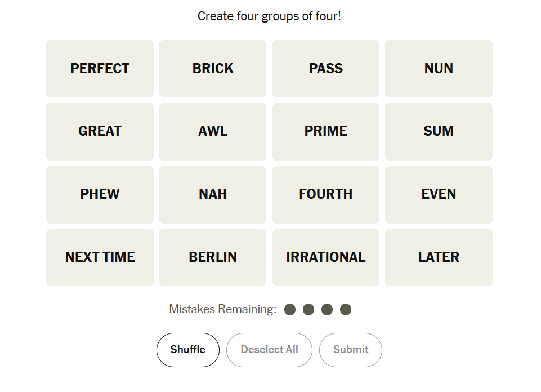The width and height of the screenshot is (541, 392).
Task: Choose the IRRATIONAL tile
Action: point(326,257)
